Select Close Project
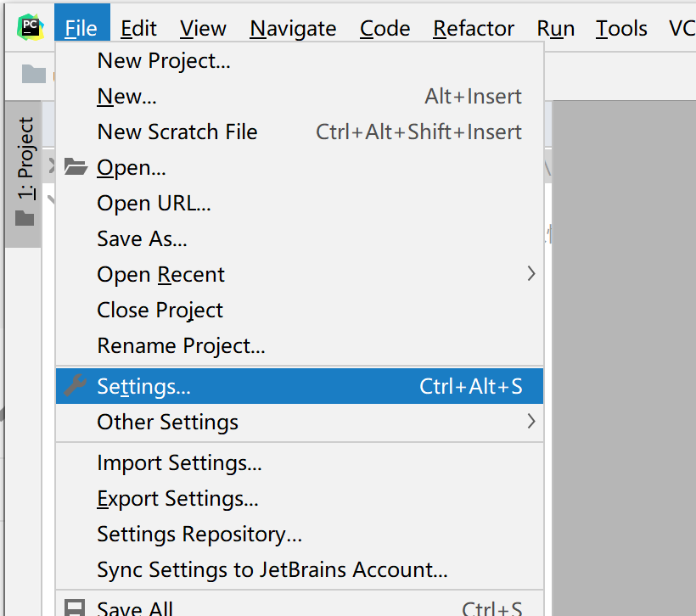 (x=160, y=310)
